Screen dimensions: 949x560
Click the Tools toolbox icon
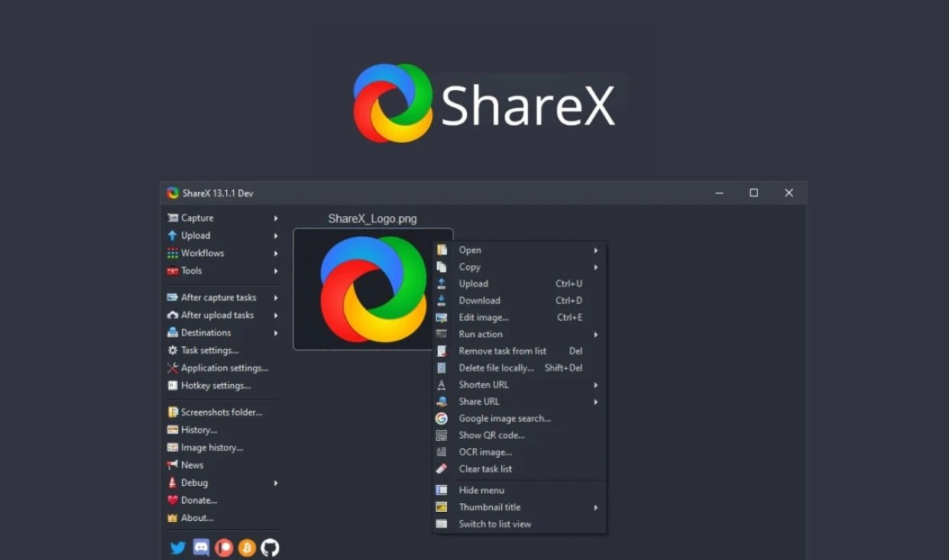tap(173, 271)
